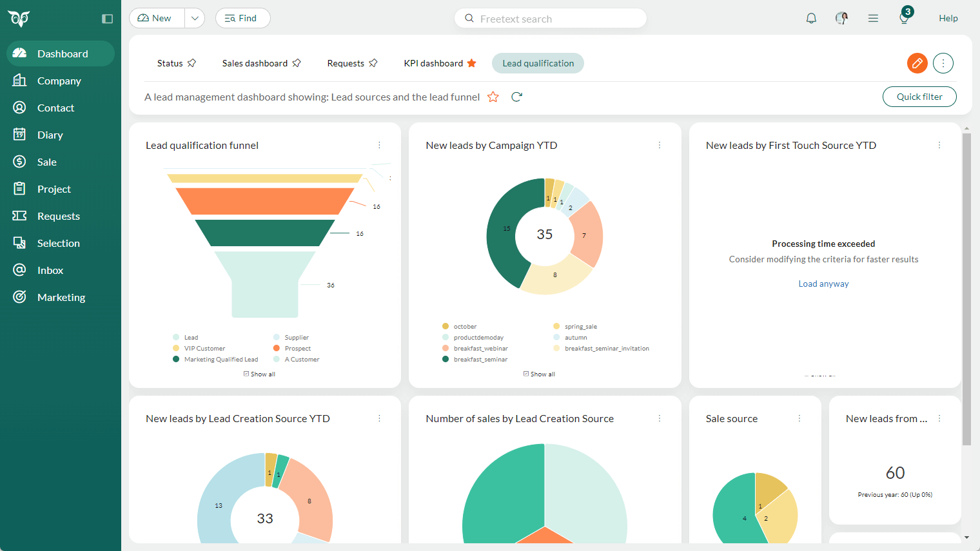The image size is (980, 551).
Task: Open the notifications bell
Action: coord(811,18)
